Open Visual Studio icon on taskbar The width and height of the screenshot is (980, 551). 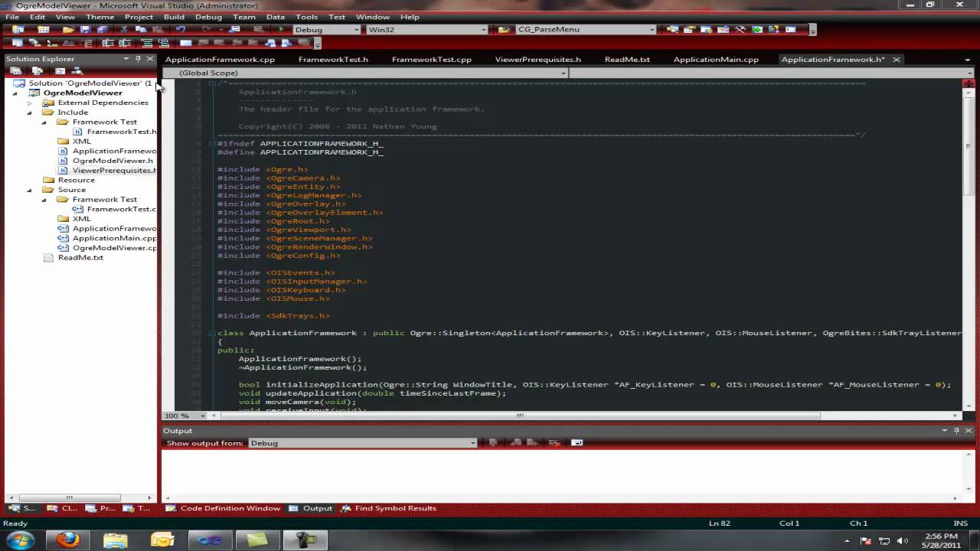pos(210,540)
